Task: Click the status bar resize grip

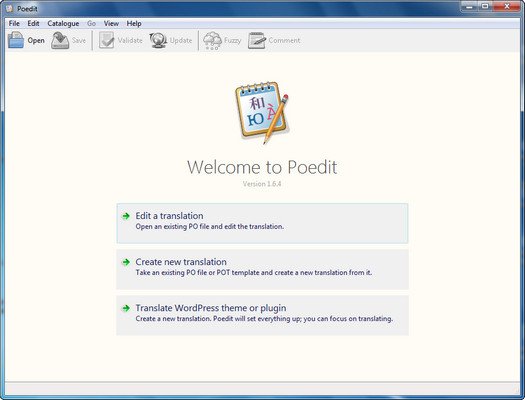Action: 517,390
